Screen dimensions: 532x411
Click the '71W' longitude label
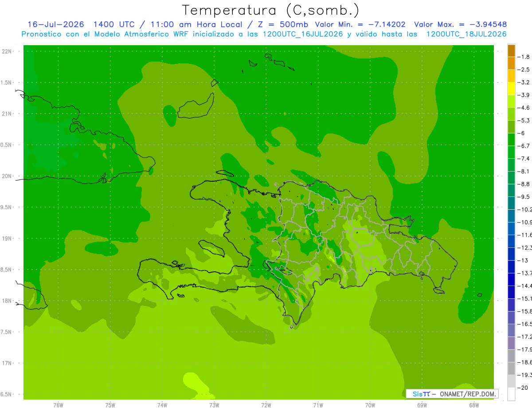tap(318, 405)
